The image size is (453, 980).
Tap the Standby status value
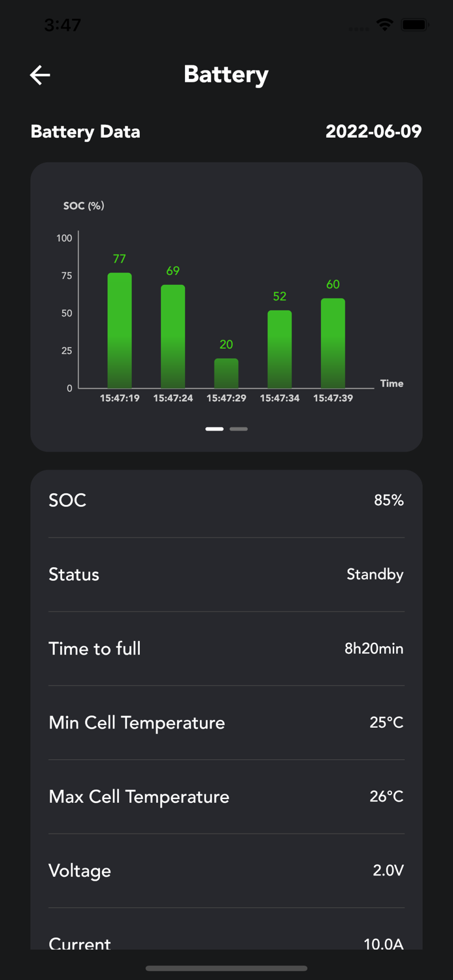tap(375, 574)
